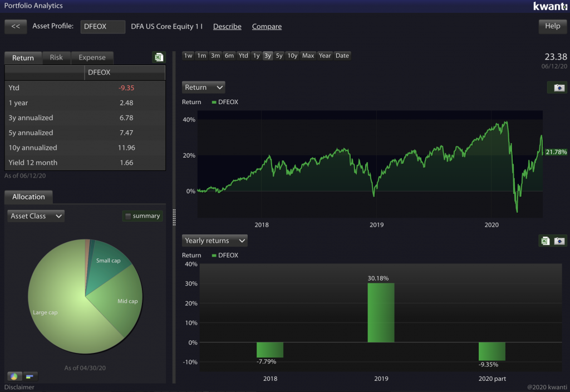This screenshot has height=392, width=570.
Task: Click the panel splitter grip handle
Action: pyautogui.click(x=174, y=218)
